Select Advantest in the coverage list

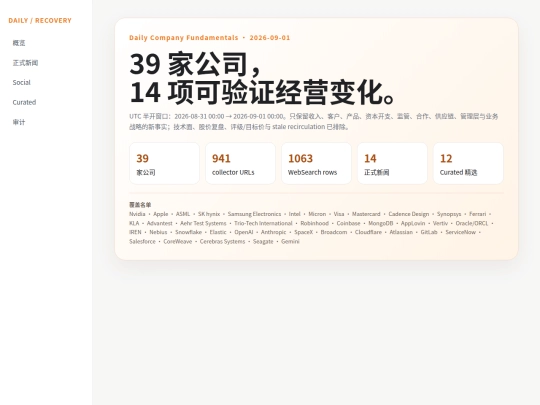159,224
